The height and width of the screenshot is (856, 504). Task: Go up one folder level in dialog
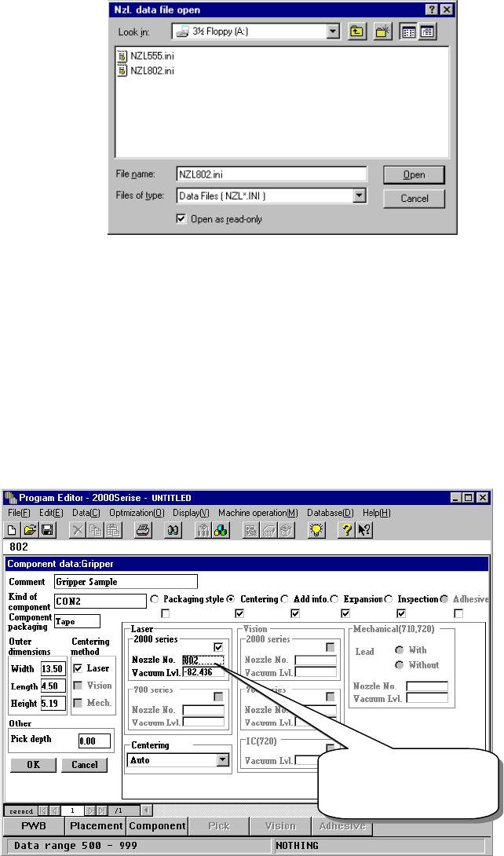click(356, 31)
